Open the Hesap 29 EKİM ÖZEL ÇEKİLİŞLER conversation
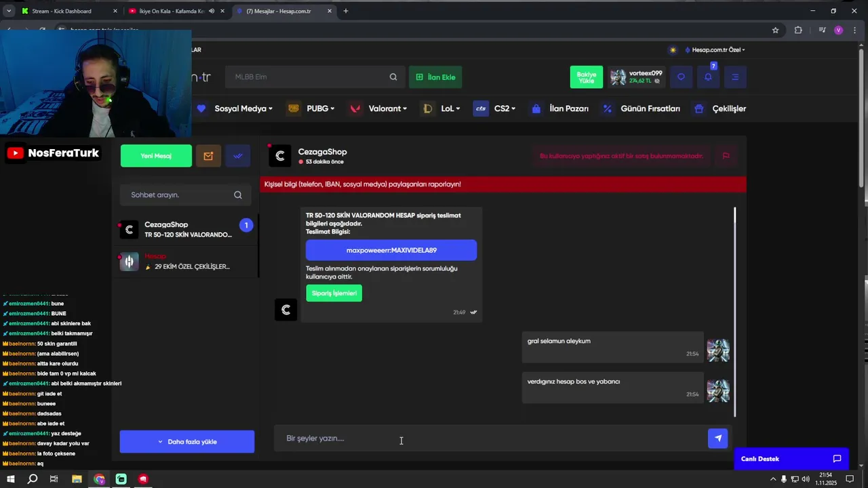Screen dimensions: 868x488 coord(186,262)
